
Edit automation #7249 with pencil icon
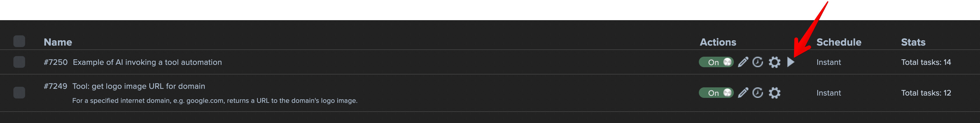(743, 93)
